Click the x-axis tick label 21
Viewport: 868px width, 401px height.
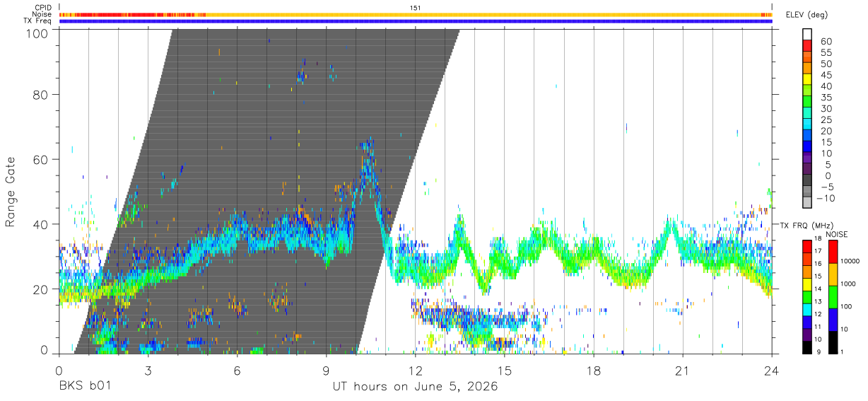683,371
